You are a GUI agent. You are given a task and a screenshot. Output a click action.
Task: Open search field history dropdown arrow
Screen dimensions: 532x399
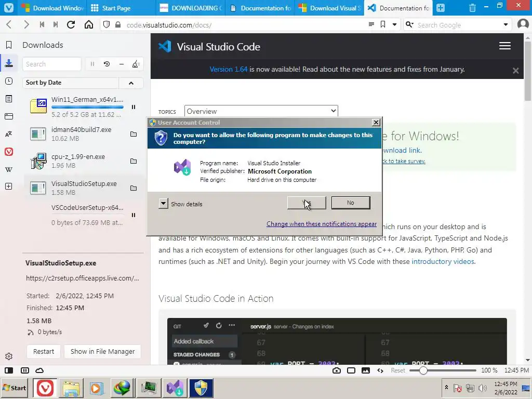(x=506, y=24)
